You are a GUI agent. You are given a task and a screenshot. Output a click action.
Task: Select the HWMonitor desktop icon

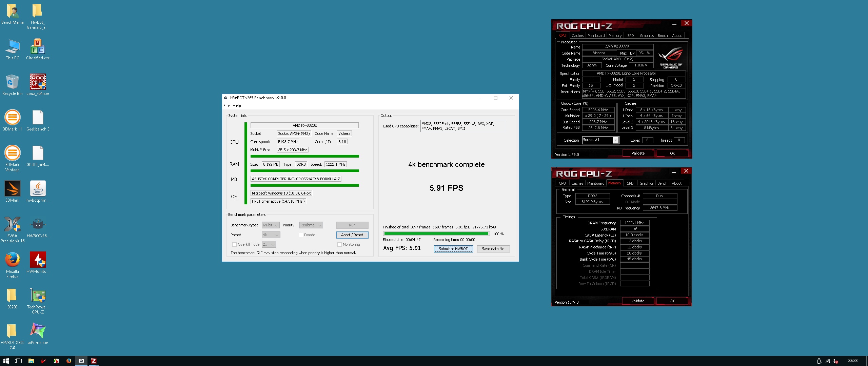point(38,263)
